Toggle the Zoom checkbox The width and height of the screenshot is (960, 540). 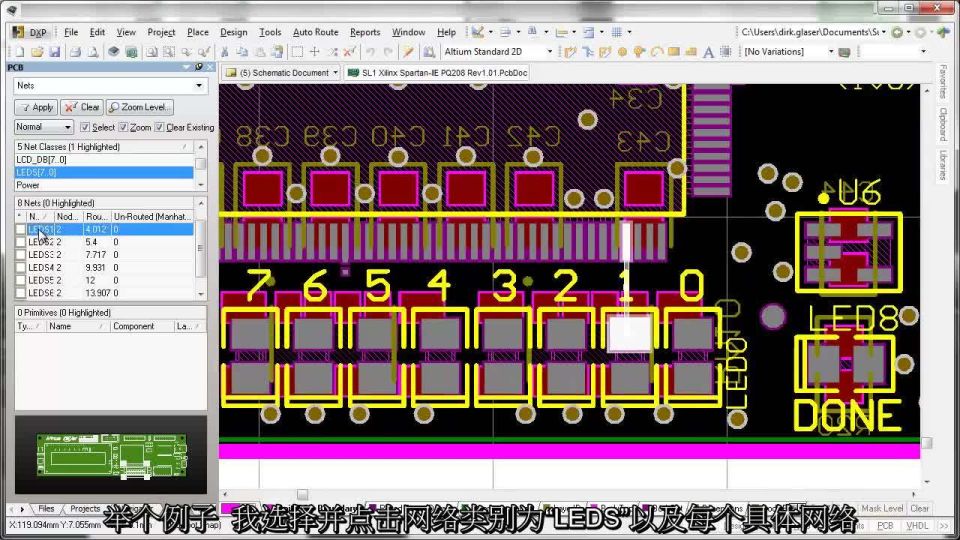point(123,127)
